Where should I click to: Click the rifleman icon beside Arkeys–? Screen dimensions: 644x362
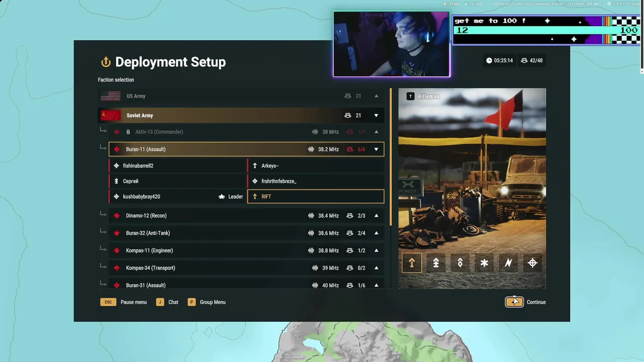click(255, 165)
